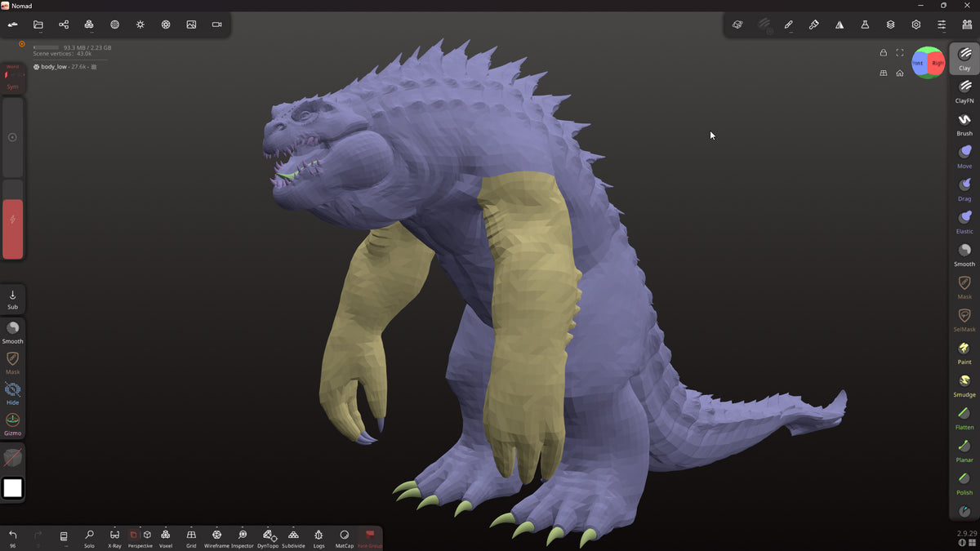Select the Flatten tool

964,418
